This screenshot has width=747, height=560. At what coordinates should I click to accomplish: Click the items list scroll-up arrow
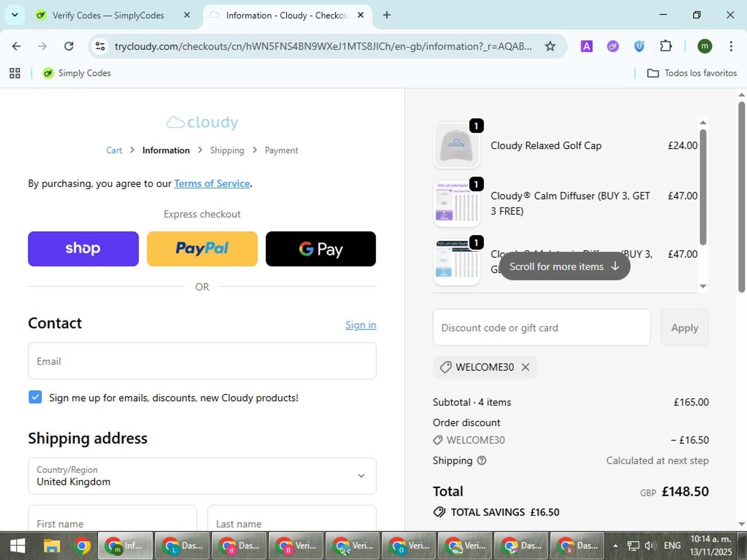point(703,122)
